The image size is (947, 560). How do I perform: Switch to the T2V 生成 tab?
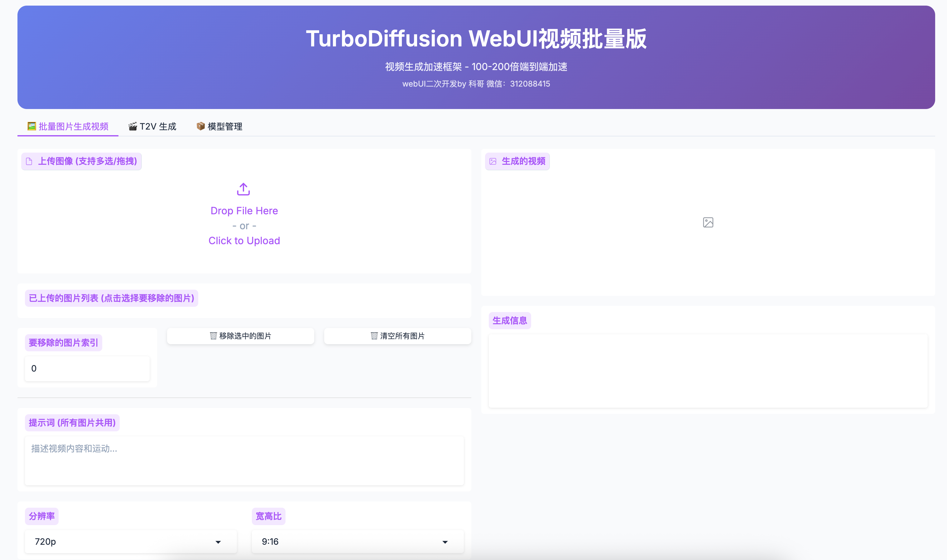[157, 126]
